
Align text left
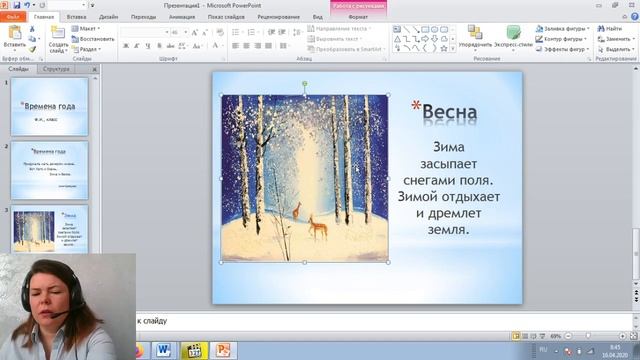(x=236, y=46)
